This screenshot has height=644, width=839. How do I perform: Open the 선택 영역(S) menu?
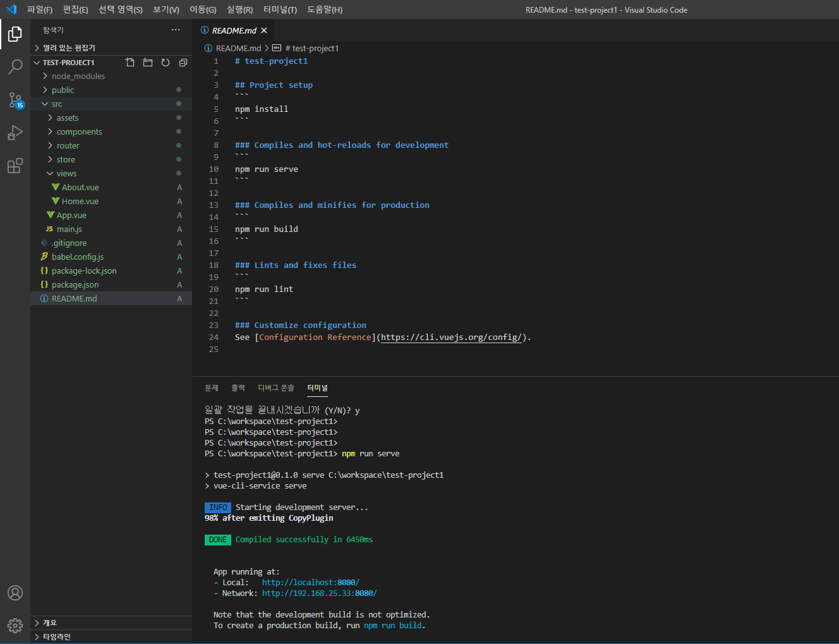[121, 9]
